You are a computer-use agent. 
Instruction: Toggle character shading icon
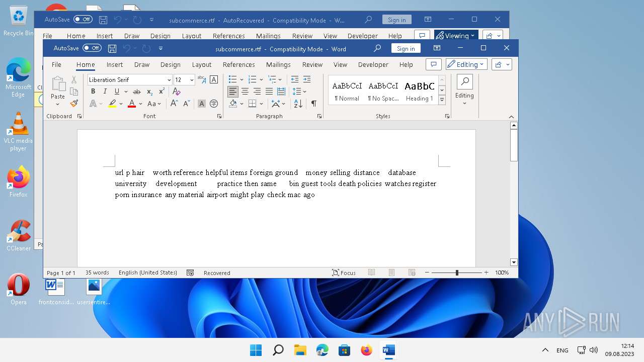click(202, 104)
